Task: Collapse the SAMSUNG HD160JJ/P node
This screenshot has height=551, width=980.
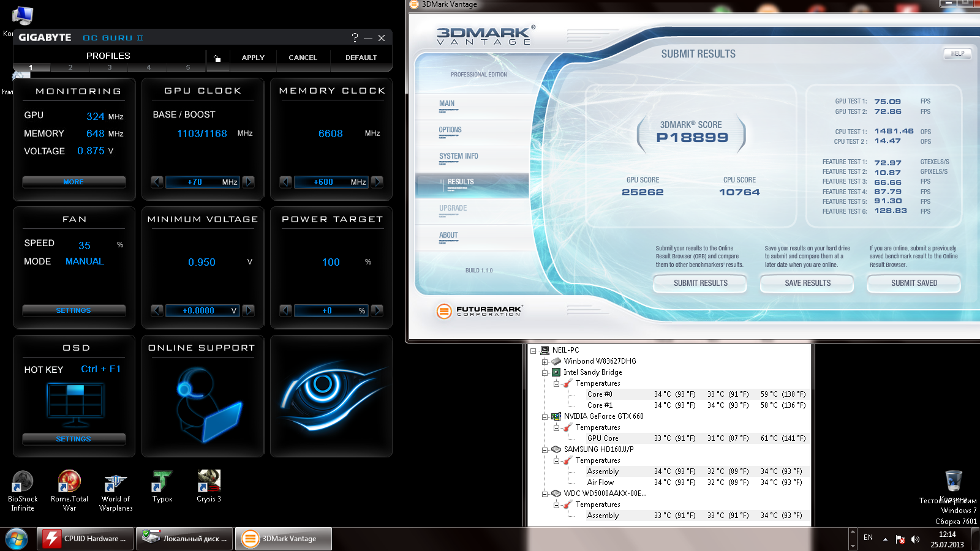Action: point(545,450)
